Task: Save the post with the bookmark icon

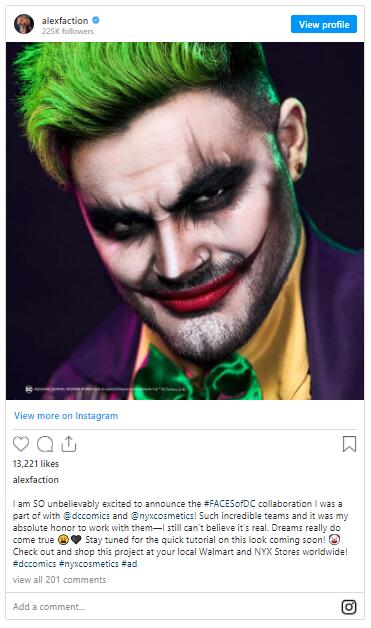Action: [349, 444]
